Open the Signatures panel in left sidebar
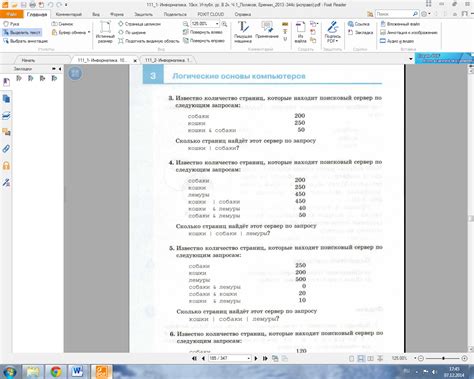 [x=6, y=182]
